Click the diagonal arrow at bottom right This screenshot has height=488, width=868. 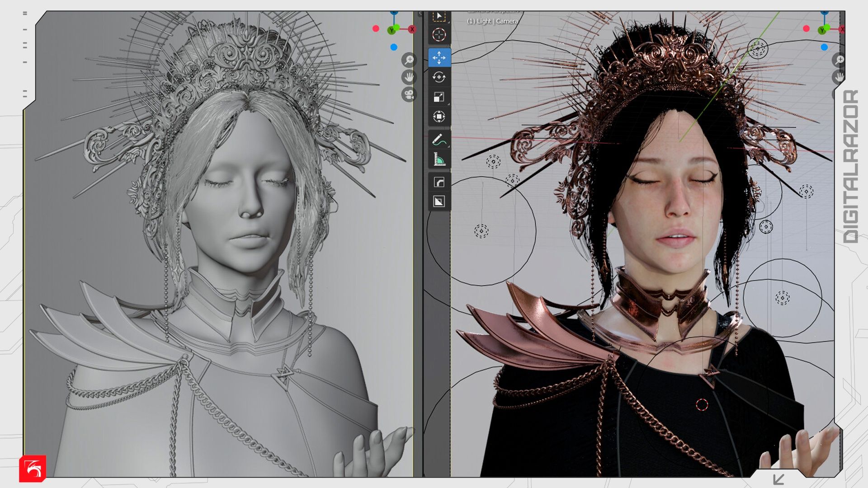[778, 479]
